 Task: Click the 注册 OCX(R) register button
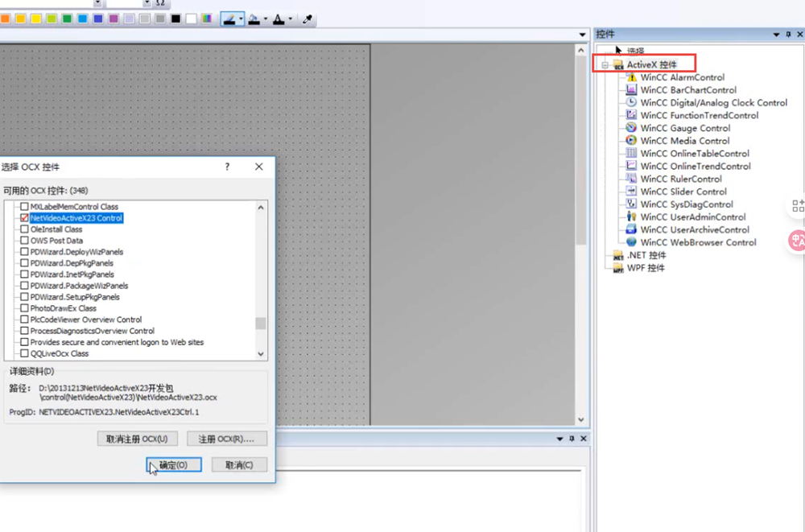click(x=227, y=439)
